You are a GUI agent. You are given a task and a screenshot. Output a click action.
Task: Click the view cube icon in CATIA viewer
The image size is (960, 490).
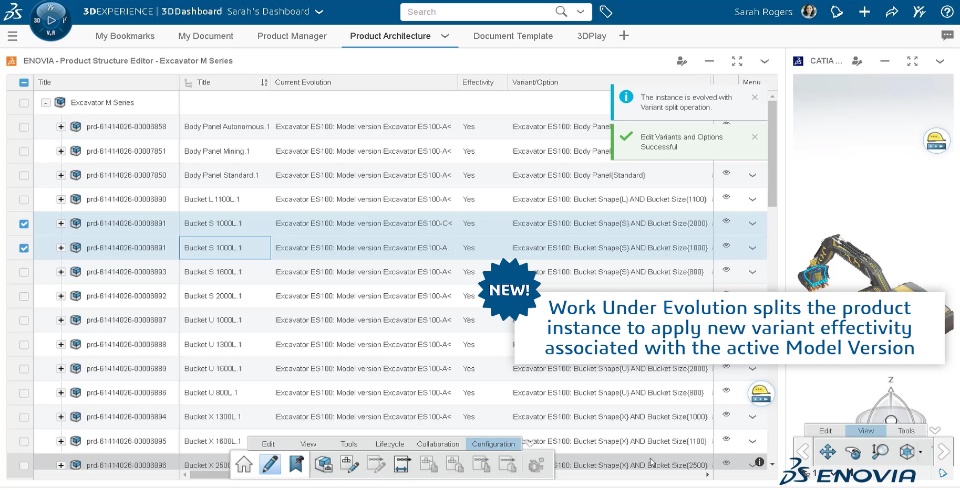click(x=907, y=452)
